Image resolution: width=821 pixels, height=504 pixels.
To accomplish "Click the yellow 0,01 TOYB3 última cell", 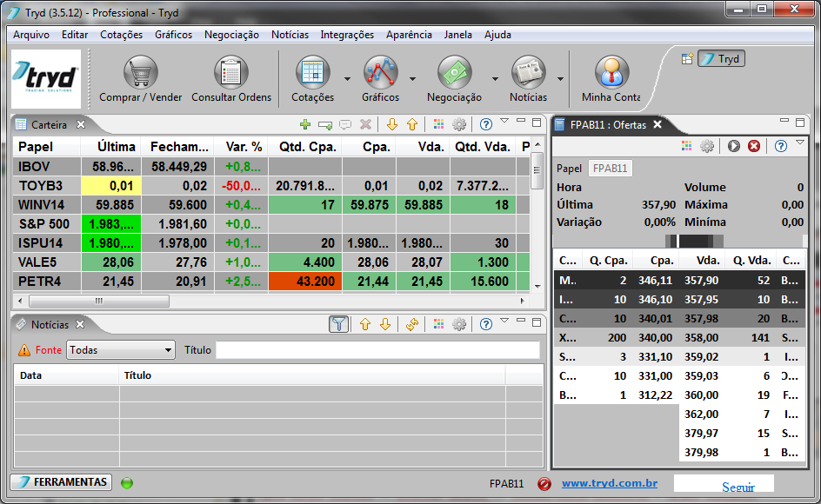I will point(111,186).
